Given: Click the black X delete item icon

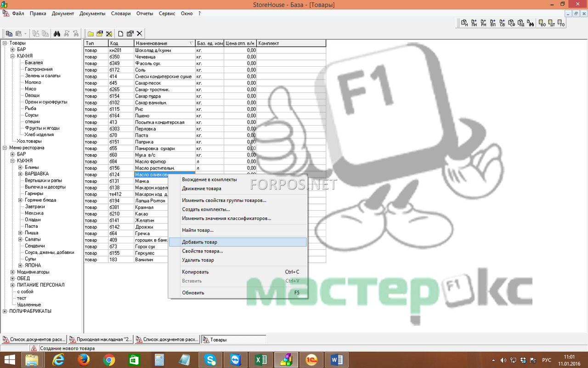Looking at the screenshot, I should point(139,34).
